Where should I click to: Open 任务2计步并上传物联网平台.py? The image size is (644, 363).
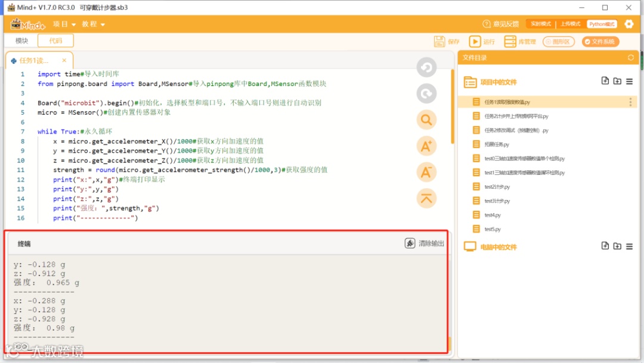[x=516, y=116]
